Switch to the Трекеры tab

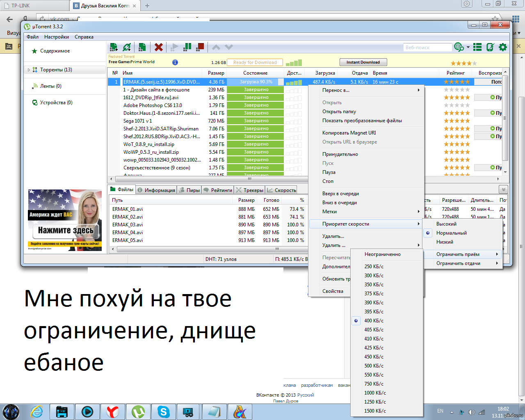coord(249,190)
